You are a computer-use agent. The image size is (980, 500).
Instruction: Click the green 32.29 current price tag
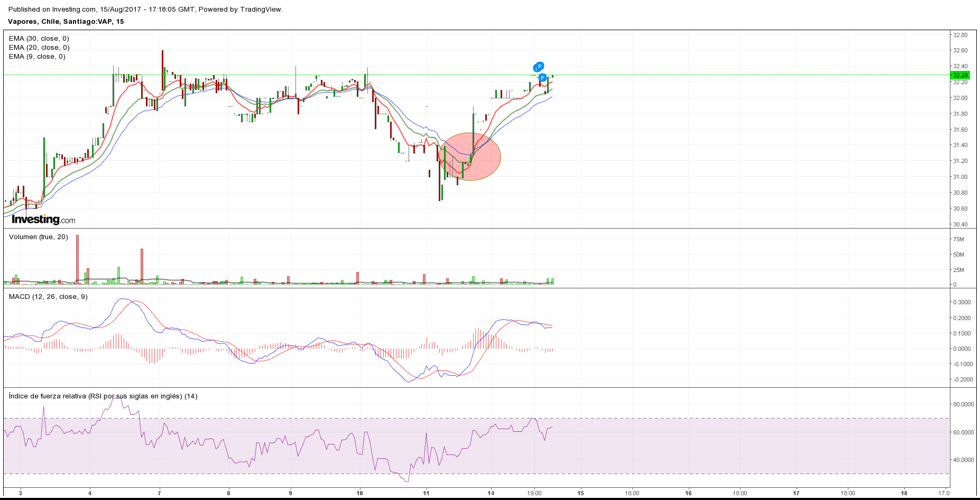click(x=960, y=75)
